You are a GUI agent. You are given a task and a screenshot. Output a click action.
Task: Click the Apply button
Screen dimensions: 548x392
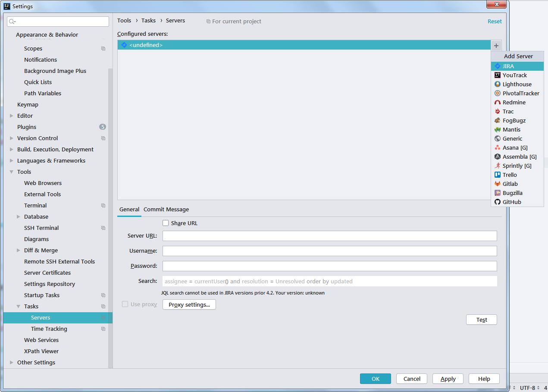448,379
